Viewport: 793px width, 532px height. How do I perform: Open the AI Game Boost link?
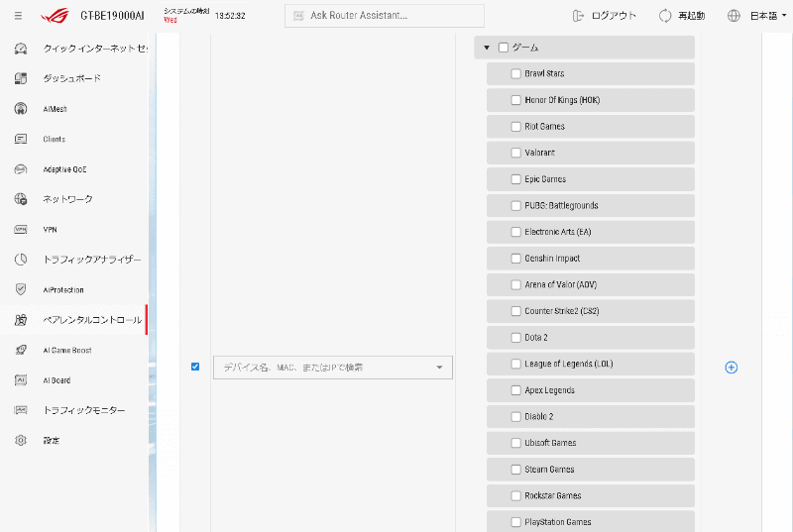(67, 350)
